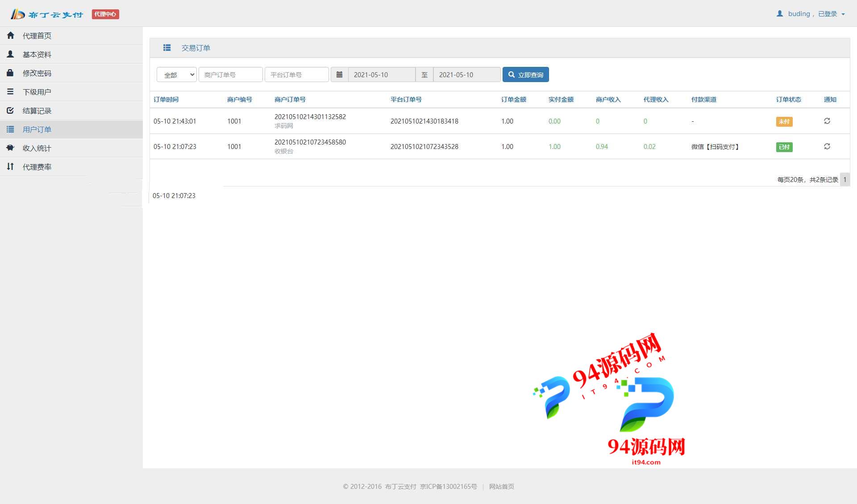The image size is (857, 504).
Task: Click the sort arrows icon for 代理费率
Action: pos(10,166)
